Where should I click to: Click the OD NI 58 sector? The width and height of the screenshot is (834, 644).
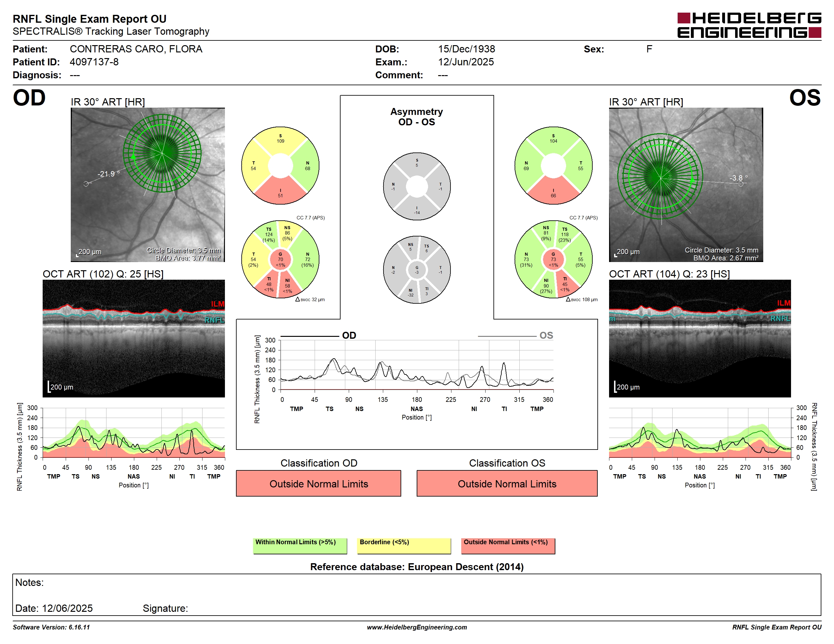click(x=287, y=286)
